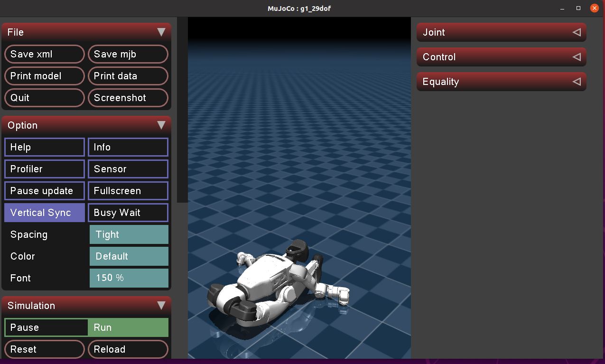
Task: Reload the model
Action: (128, 349)
